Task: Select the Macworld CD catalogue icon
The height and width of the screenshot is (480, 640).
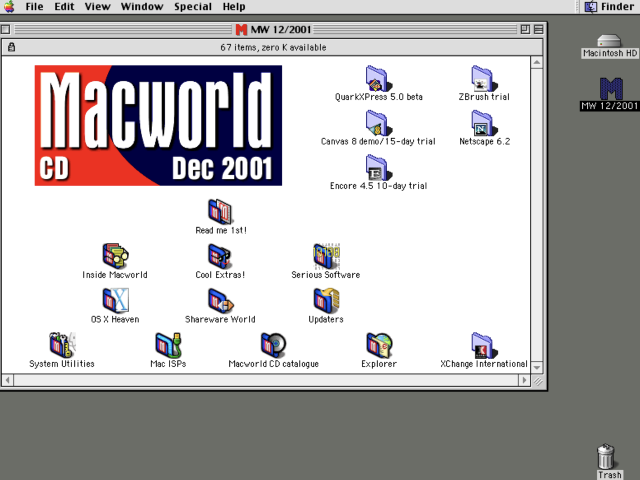Action: pos(273,345)
